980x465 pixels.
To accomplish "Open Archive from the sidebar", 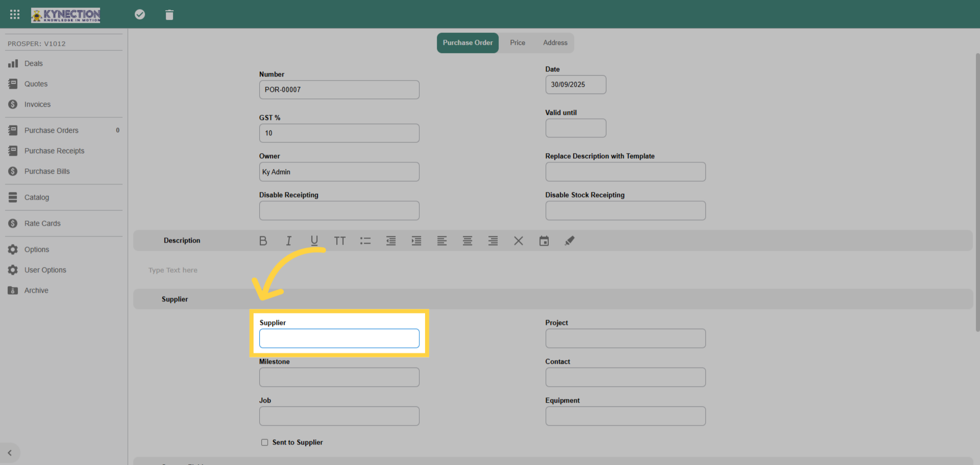I will click(36, 291).
